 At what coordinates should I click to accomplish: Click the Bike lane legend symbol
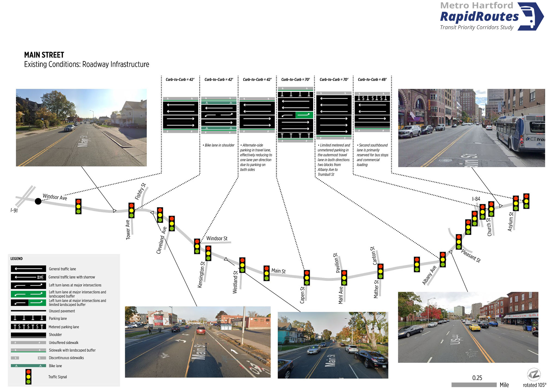28,366
